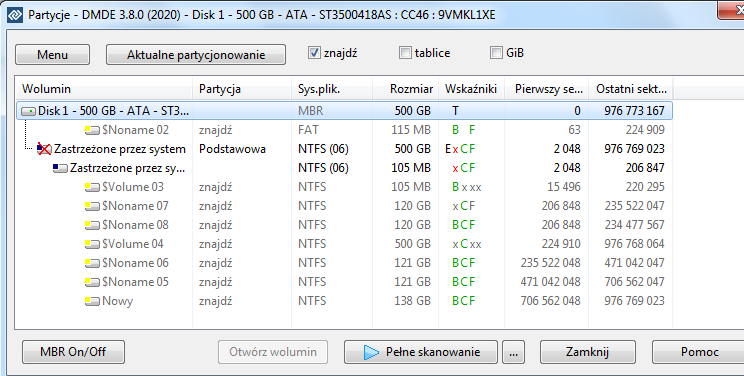Click the 115 MB size cell

tap(411, 130)
